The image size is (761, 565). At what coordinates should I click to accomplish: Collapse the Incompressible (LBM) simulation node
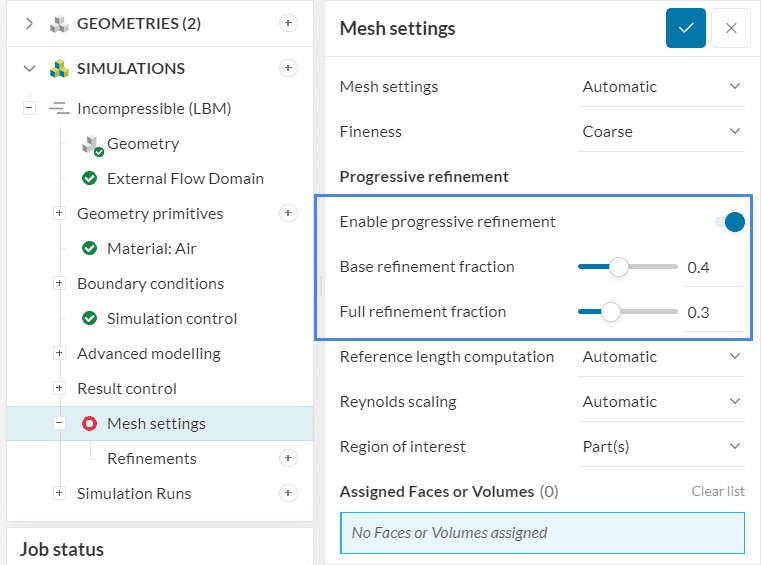click(29, 108)
